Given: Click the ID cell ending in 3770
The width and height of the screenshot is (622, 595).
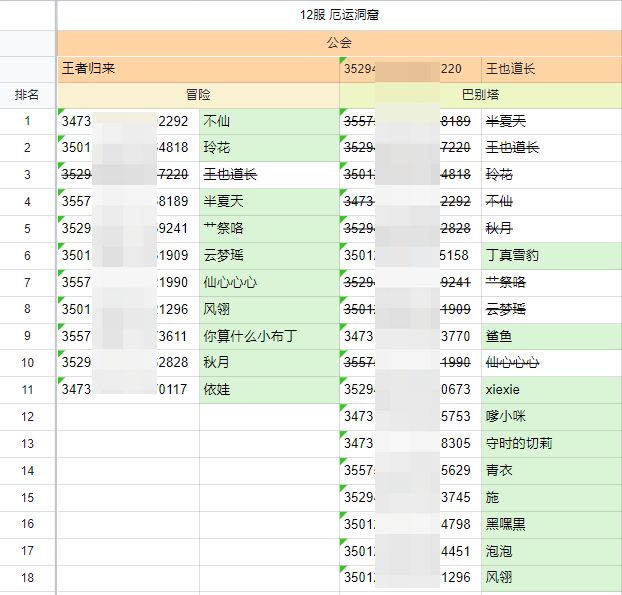Looking at the screenshot, I should [410, 336].
